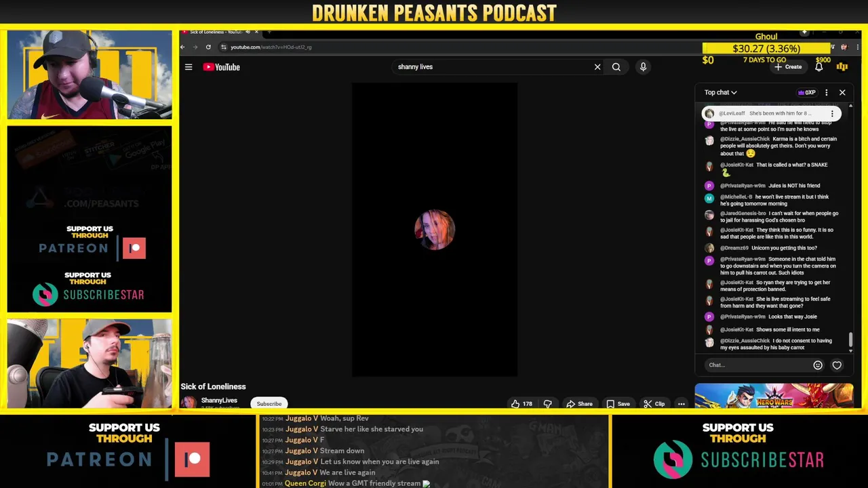Create a Clip of the video

(x=654, y=404)
